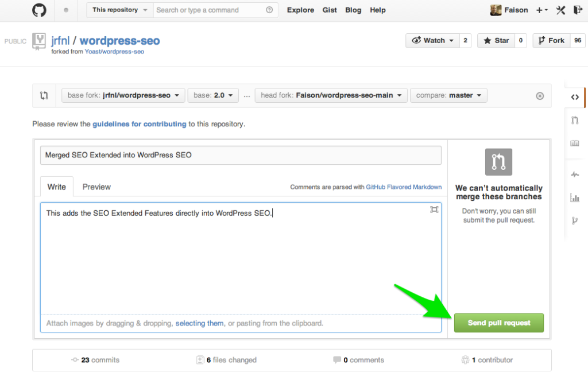Open the Yoast/wordpress-seo upstream link

(114, 52)
